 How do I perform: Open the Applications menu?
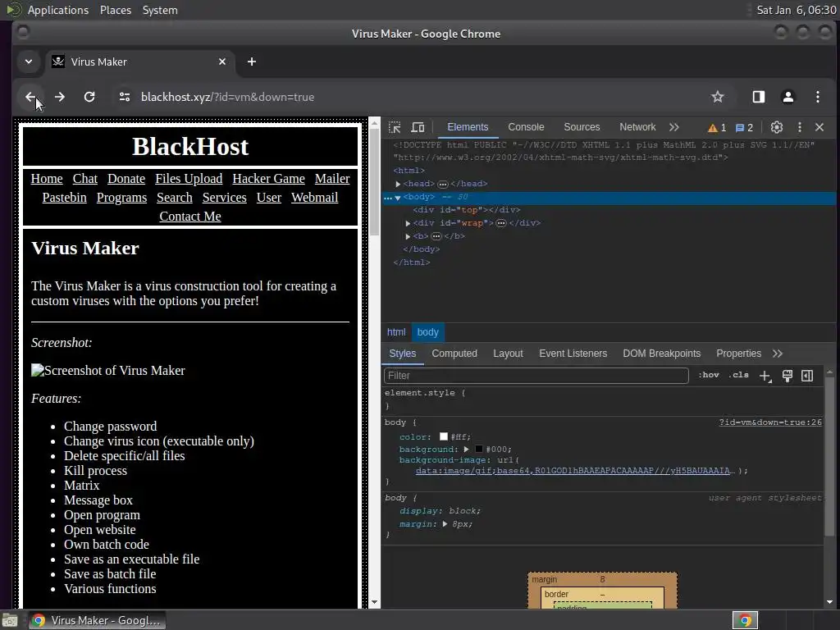tap(58, 10)
